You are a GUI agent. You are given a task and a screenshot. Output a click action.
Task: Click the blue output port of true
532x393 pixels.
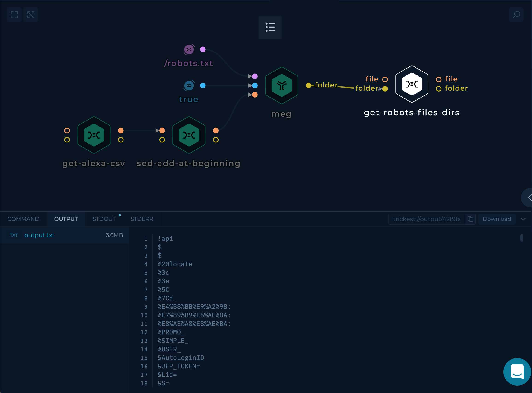pyautogui.click(x=203, y=85)
